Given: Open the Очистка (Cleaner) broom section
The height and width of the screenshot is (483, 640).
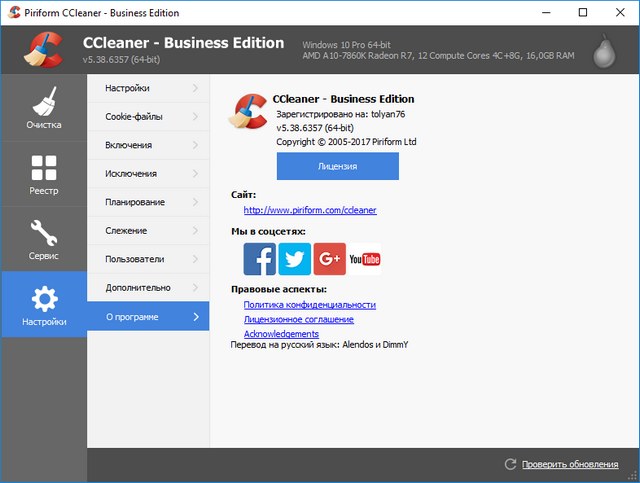Looking at the screenshot, I should 44,109.
